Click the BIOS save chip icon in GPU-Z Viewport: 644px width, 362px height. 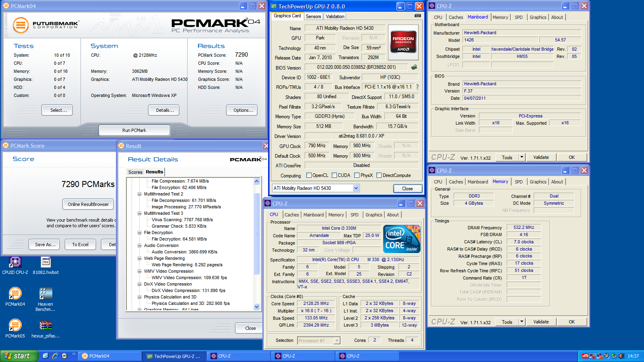tap(414, 67)
